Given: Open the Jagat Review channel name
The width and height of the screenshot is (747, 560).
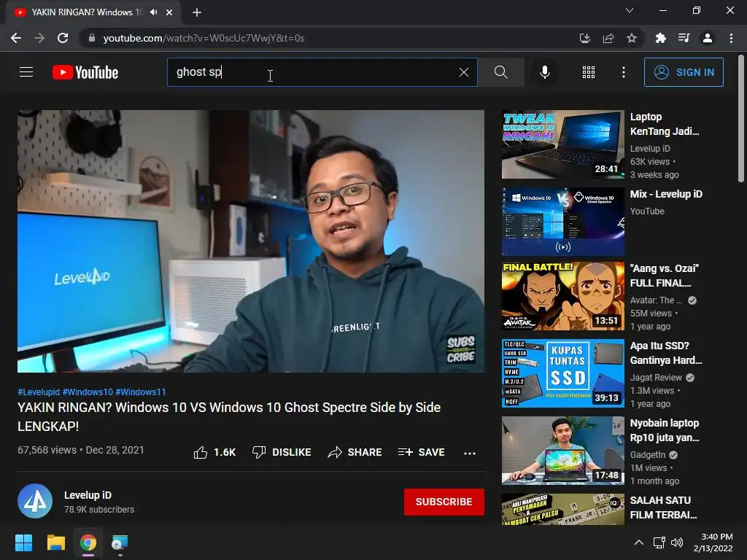Looking at the screenshot, I should pyautogui.click(x=656, y=377).
